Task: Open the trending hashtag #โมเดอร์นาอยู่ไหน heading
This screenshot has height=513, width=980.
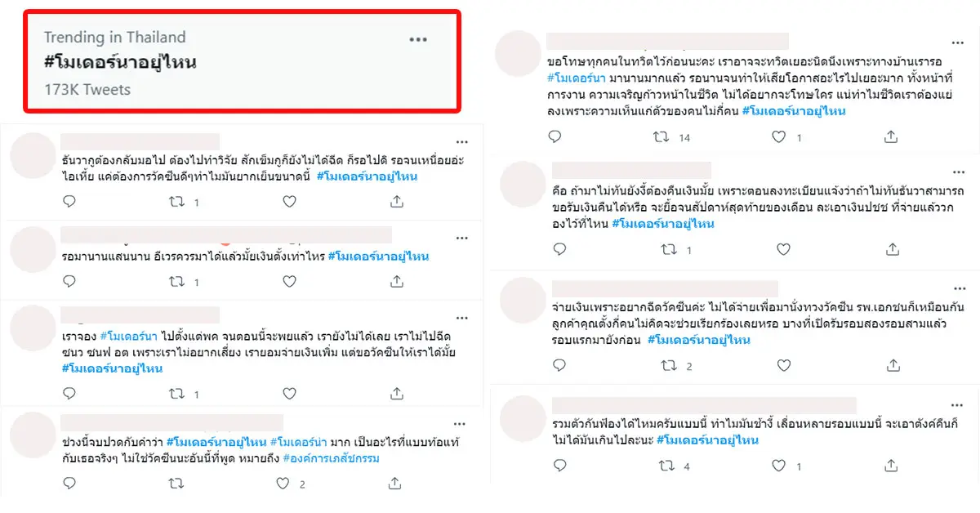Action: [120, 62]
